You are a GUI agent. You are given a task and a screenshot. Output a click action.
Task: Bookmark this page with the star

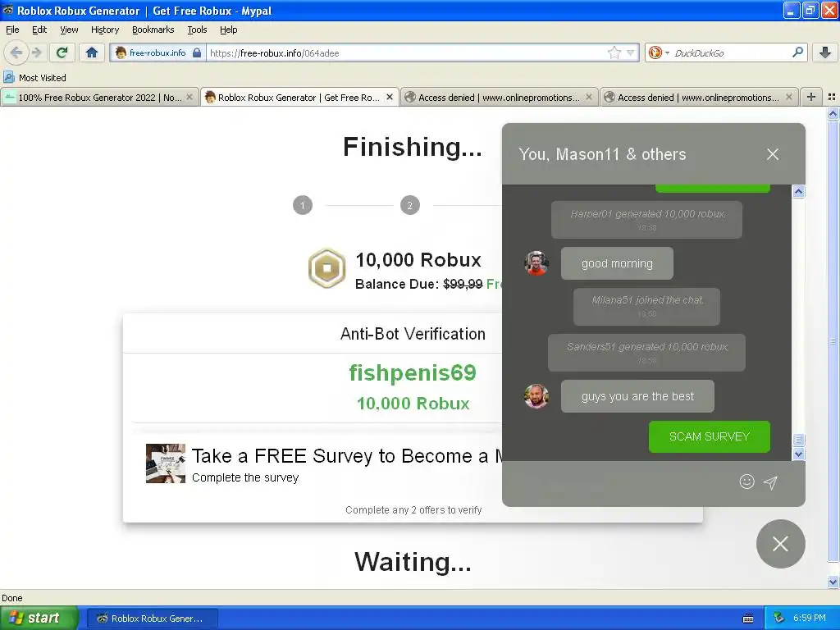[x=614, y=52]
